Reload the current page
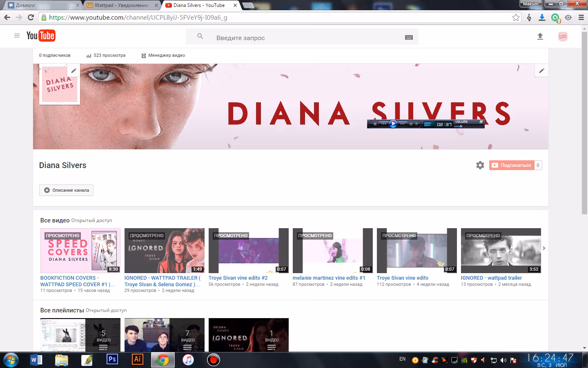The image size is (588, 368). click(x=31, y=18)
